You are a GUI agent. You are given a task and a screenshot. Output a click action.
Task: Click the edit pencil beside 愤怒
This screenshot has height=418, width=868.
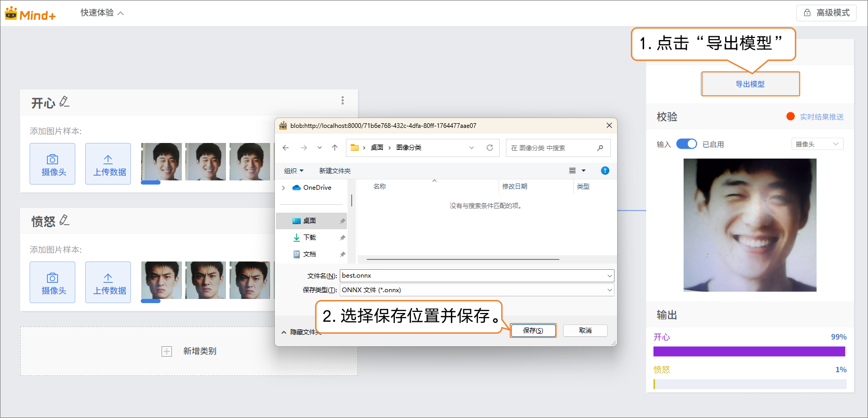click(x=64, y=220)
